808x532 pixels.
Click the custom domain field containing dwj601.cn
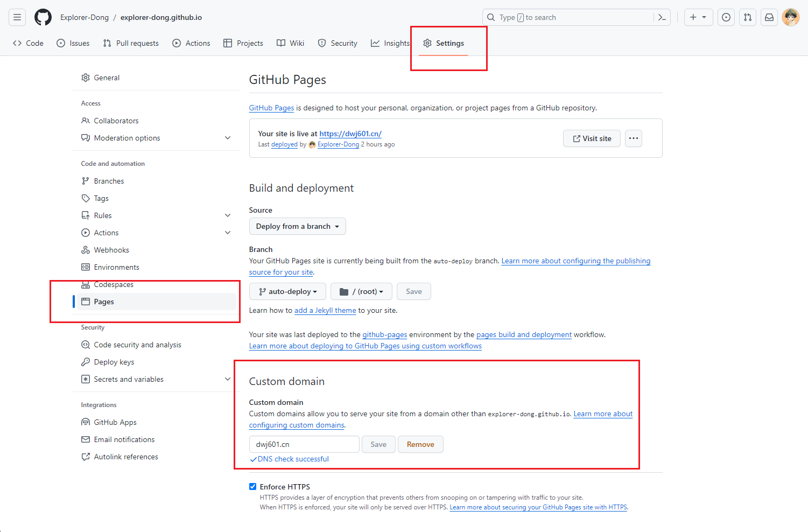click(x=304, y=444)
